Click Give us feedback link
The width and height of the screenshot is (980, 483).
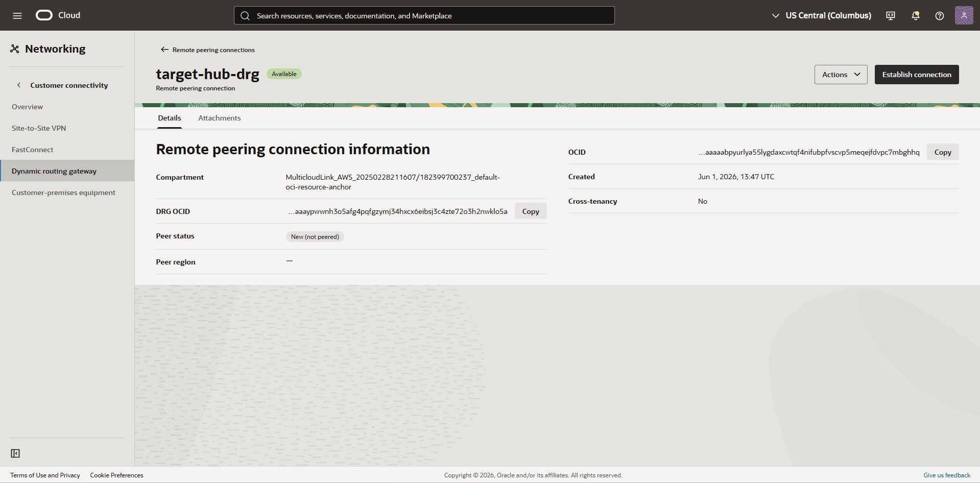947,475
